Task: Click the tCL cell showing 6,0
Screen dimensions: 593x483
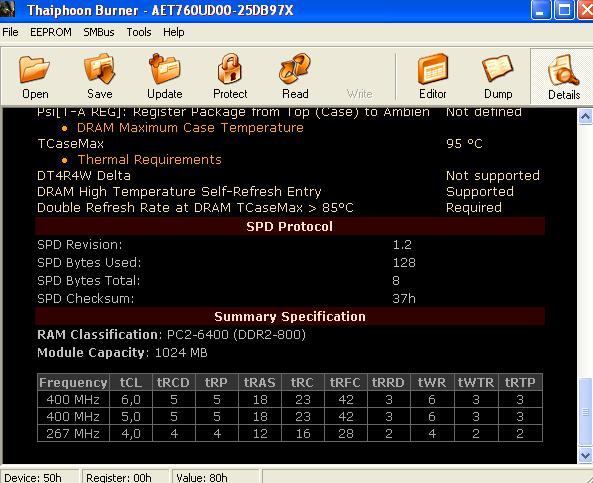Action: pos(131,399)
